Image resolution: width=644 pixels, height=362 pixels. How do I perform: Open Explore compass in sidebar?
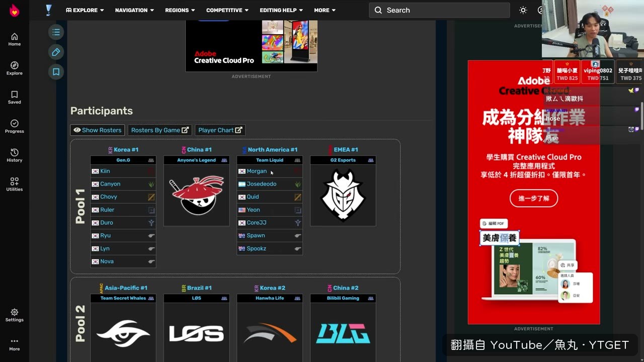pos(15,68)
